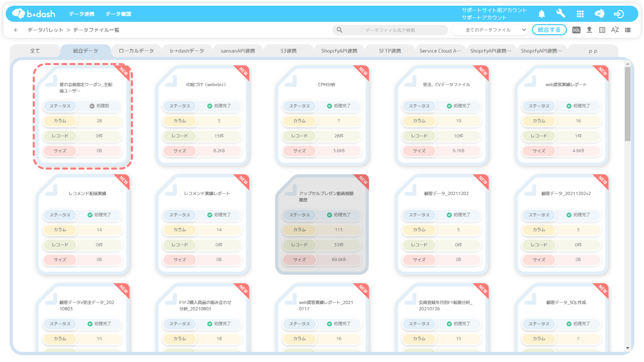Open the 受注、CVデータファイル card

442,116
